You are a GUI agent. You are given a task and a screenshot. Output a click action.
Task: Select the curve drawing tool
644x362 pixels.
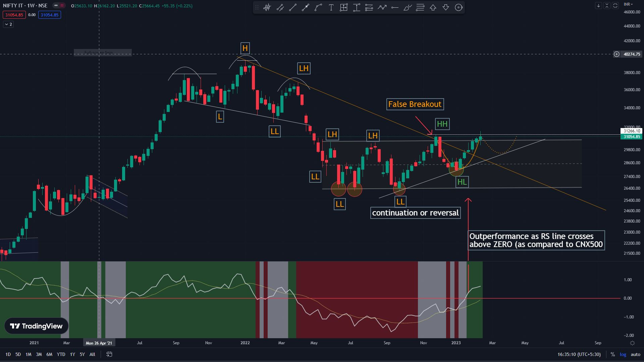[318, 7]
